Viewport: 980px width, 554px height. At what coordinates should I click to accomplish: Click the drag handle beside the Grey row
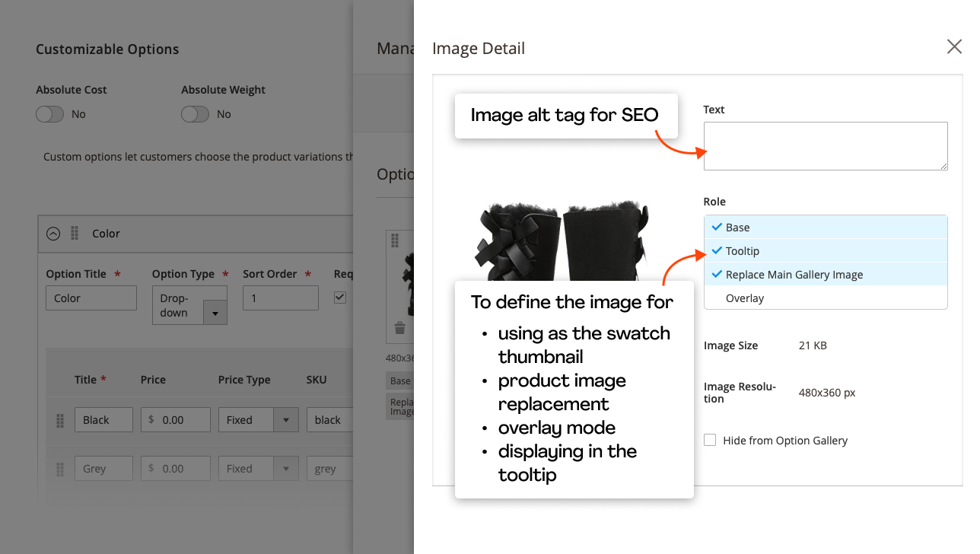[59, 468]
